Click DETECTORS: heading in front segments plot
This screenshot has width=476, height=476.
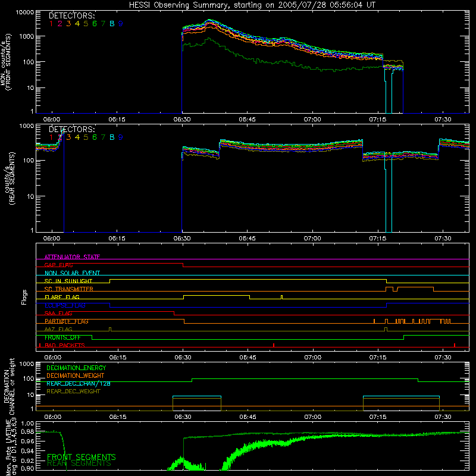(x=72, y=15)
